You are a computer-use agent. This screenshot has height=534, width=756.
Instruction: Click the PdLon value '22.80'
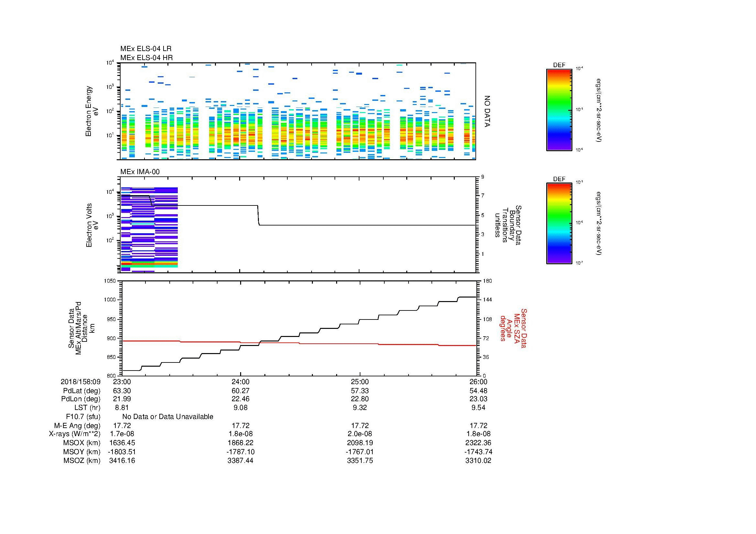(360, 399)
